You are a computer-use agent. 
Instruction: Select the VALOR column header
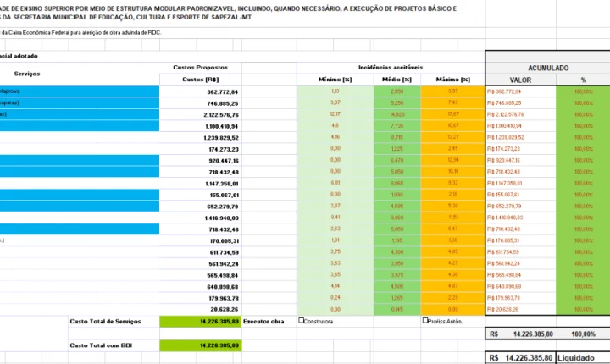tap(521, 80)
